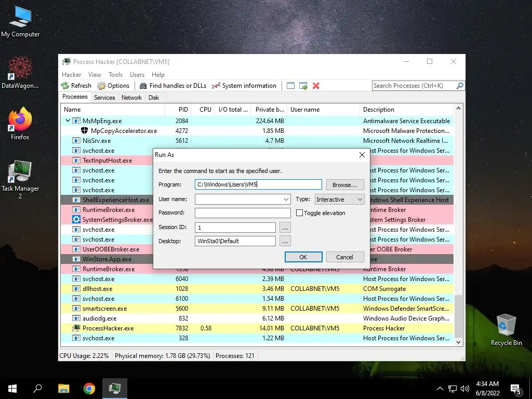Open the Hacker menu
This screenshot has width=532, height=399.
tap(71, 75)
